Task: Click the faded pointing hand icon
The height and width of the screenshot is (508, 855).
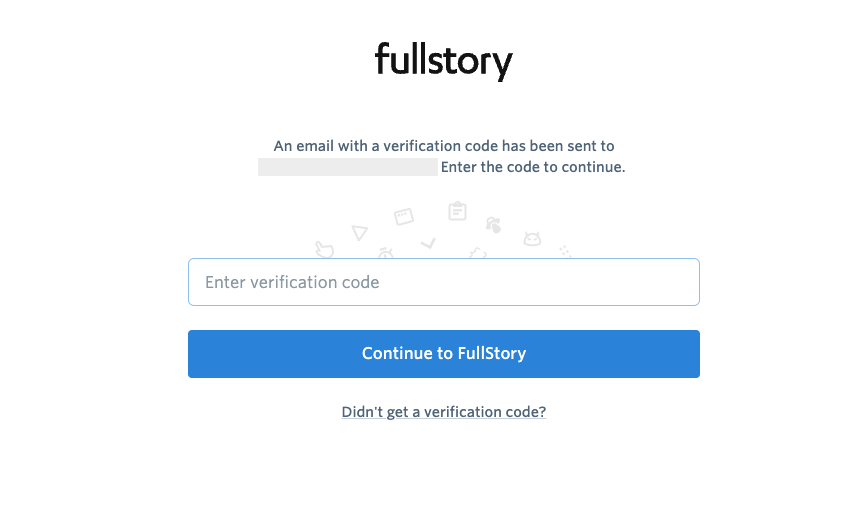Action: point(324,249)
